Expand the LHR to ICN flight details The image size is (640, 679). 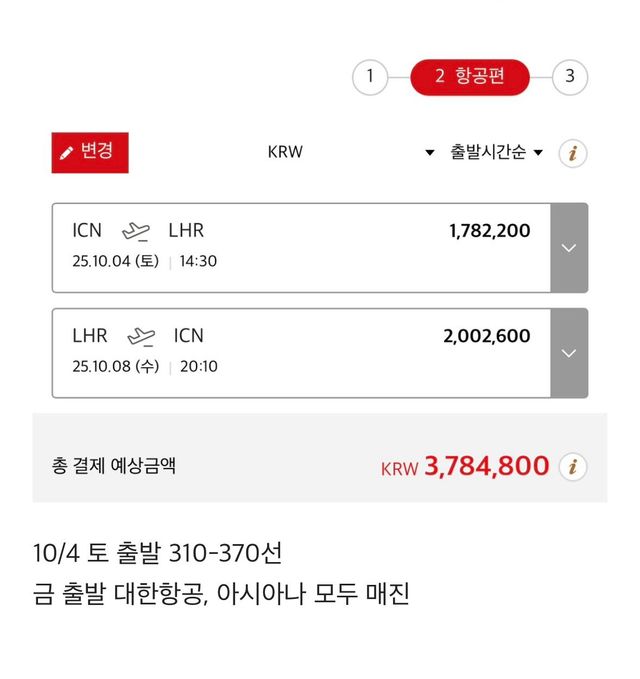click(x=569, y=353)
